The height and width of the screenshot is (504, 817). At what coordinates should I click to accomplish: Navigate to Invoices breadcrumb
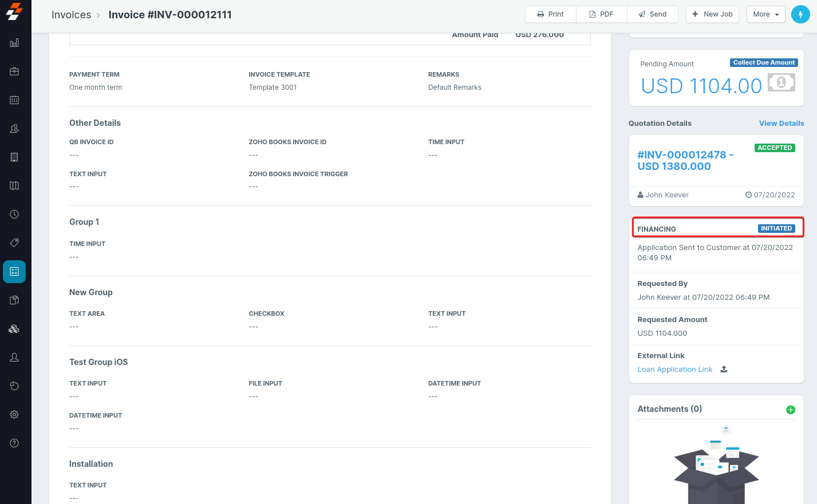click(71, 15)
